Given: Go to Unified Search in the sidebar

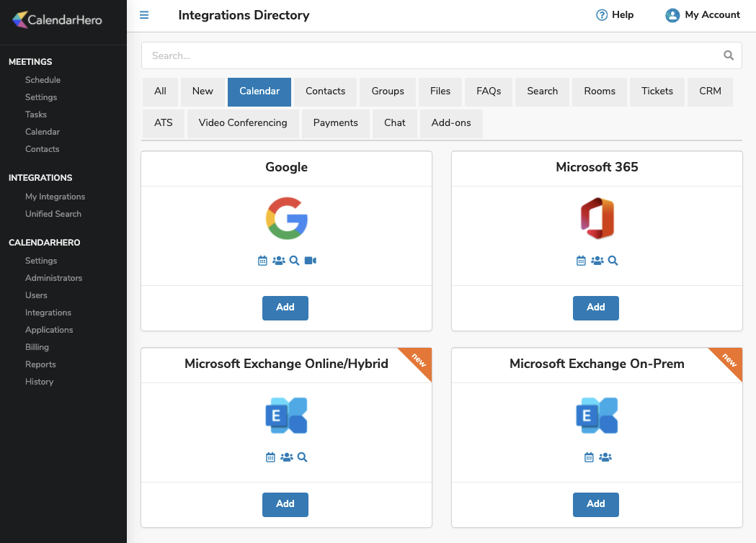Looking at the screenshot, I should click(x=53, y=214).
